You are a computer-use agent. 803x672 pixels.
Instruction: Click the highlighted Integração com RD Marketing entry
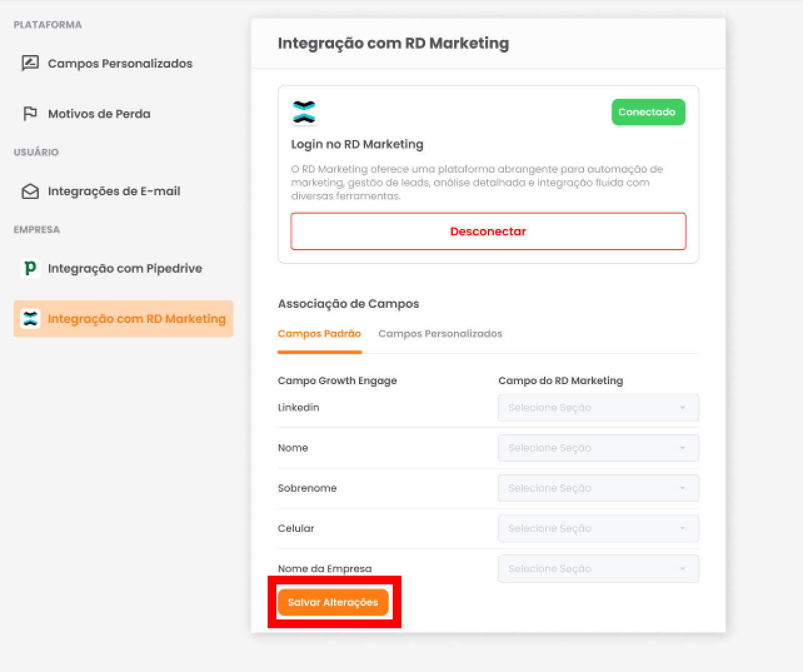tap(123, 318)
